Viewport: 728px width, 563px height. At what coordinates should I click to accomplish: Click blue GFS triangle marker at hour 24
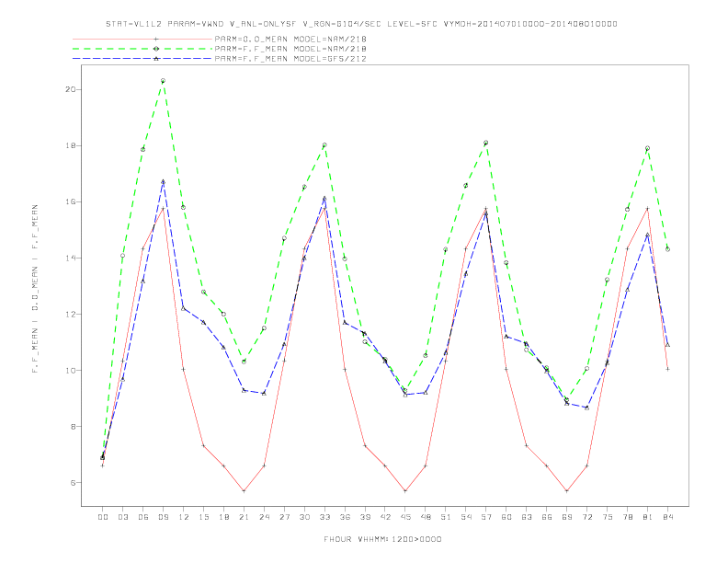click(264, 393)
